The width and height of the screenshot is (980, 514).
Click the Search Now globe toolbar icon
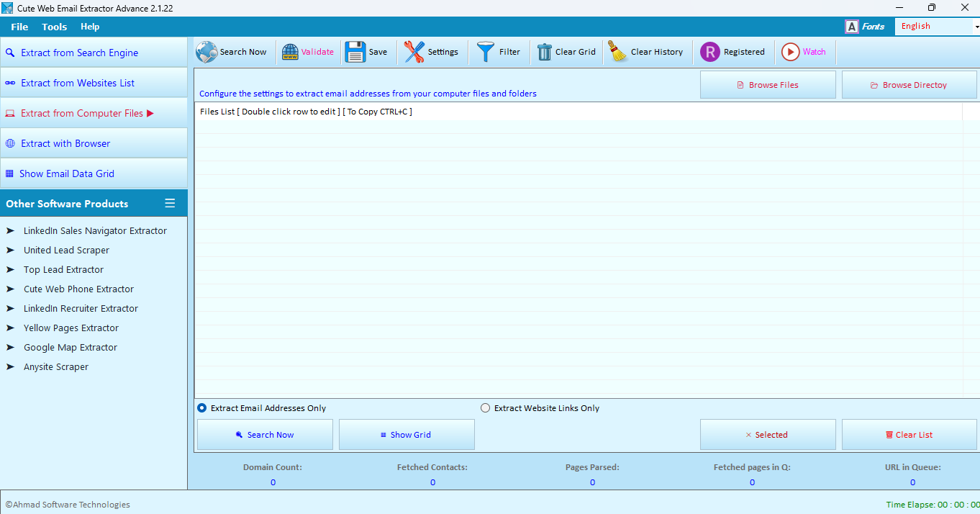207,52
